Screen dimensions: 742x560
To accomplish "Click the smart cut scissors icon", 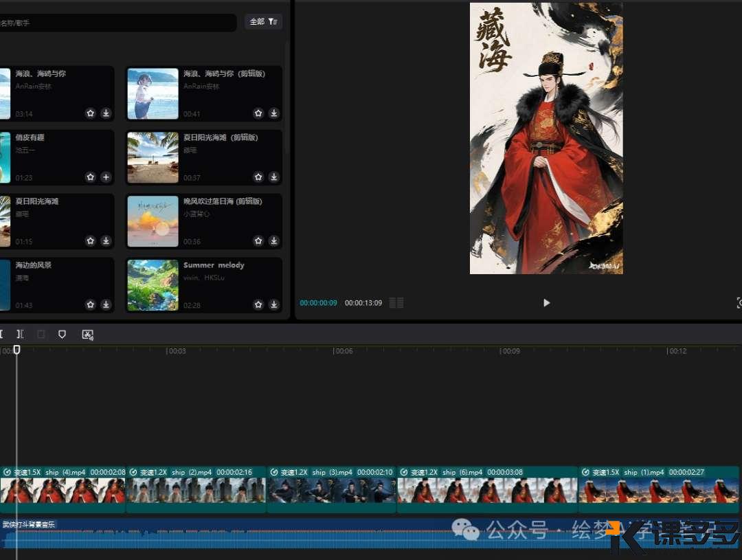I will tap(87, 335).
